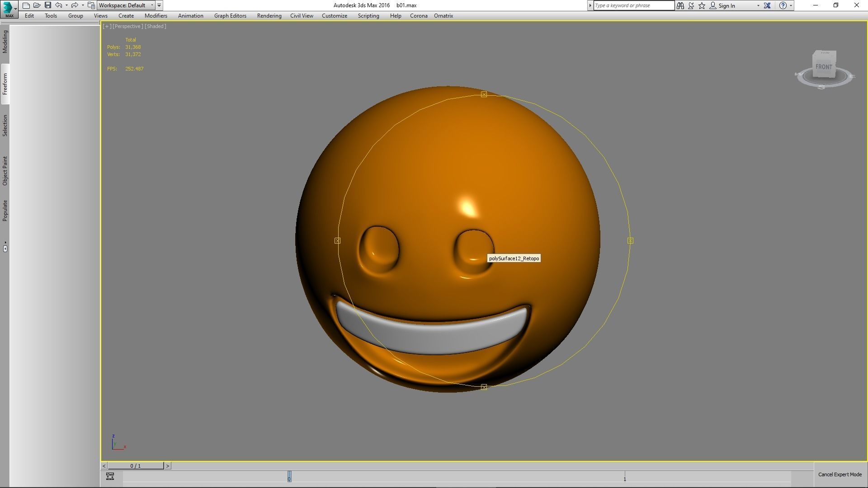Click the ribbon minimize toggle below Populate
The width and height of the screenshot is (868, 488).
[x=5, y=248]
